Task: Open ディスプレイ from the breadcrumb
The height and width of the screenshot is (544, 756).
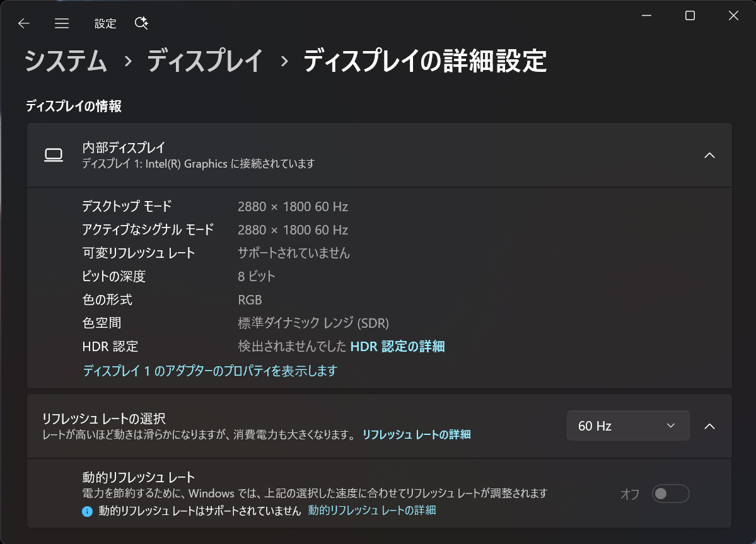Action: [x=204, y=61]
